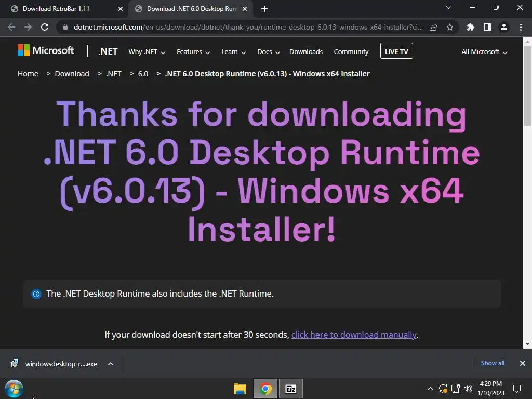Viewport: 532px width, 399px height.
Task: Open 7-Zip from the taskbar
Action: pyautogui.click(x=291, y=389)
